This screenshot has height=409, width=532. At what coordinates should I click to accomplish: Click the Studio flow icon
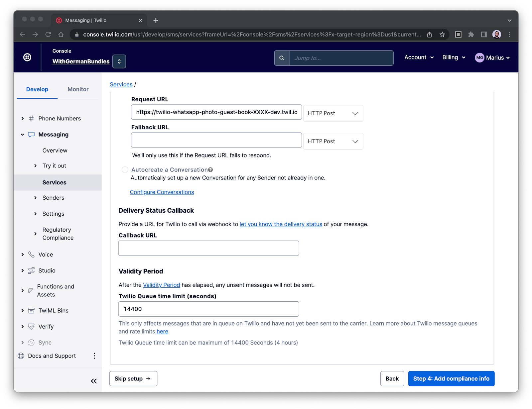click(31, 271)
